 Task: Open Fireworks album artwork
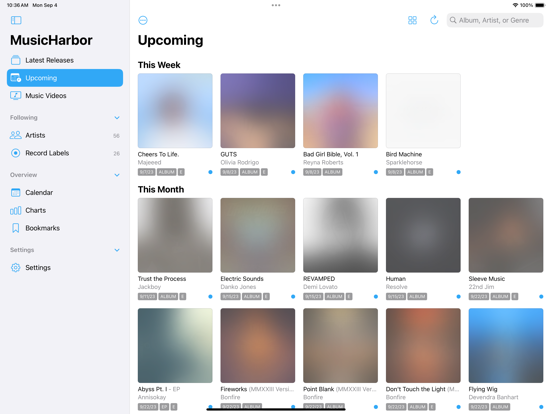[258, 346]
